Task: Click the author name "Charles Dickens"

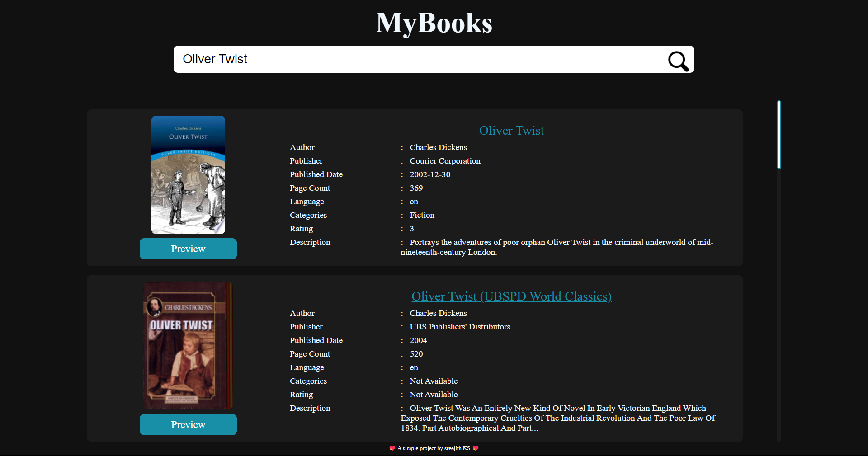Action: click(438, 147)
